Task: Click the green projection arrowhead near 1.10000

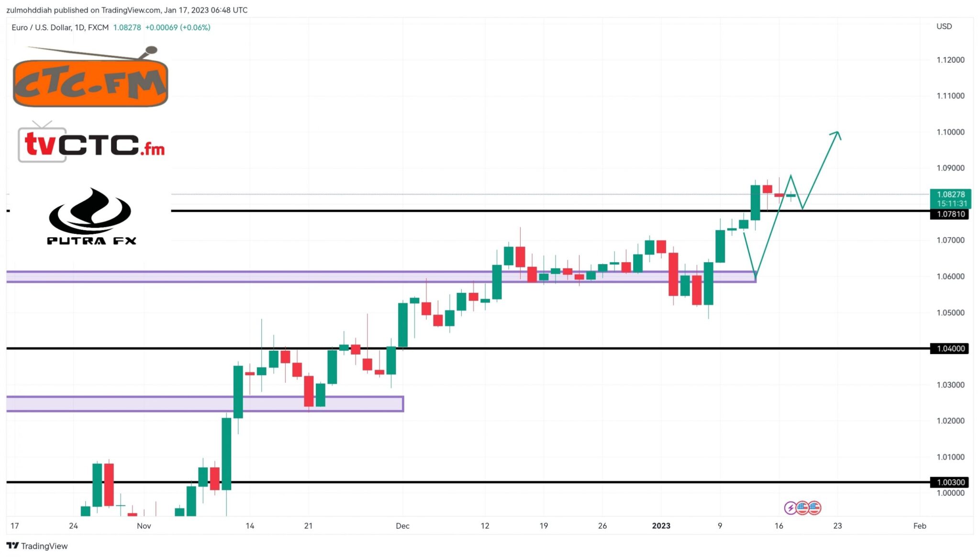Action: point(836,134)
